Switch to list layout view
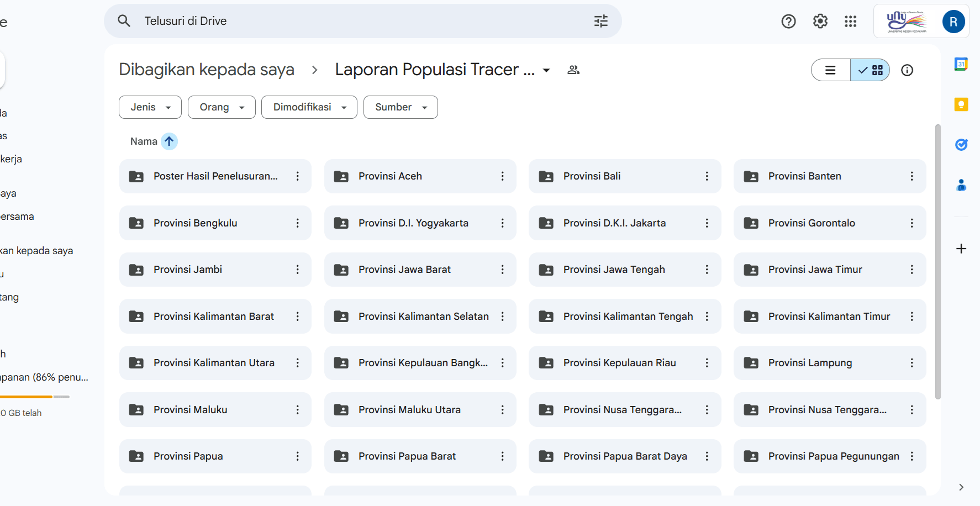The width and height of the screenshot is (980, 506). tap(831, 70)
